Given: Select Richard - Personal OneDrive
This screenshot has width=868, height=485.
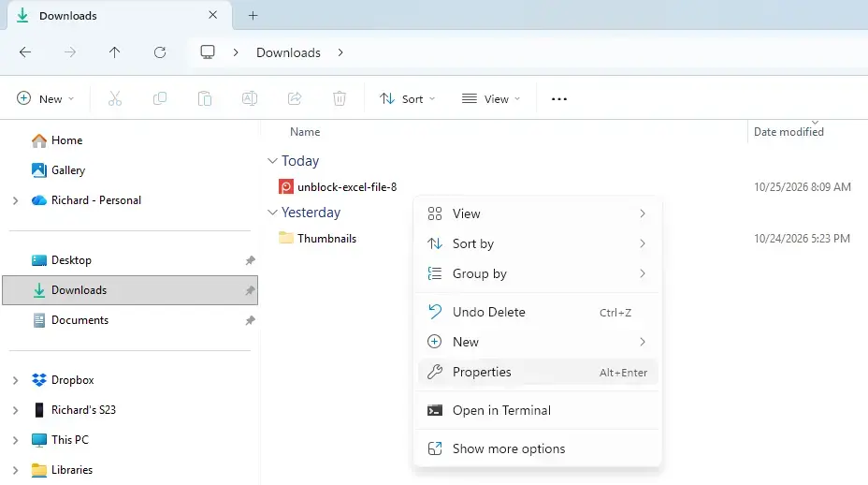Looking at the screenshot, I should (86, 200).
